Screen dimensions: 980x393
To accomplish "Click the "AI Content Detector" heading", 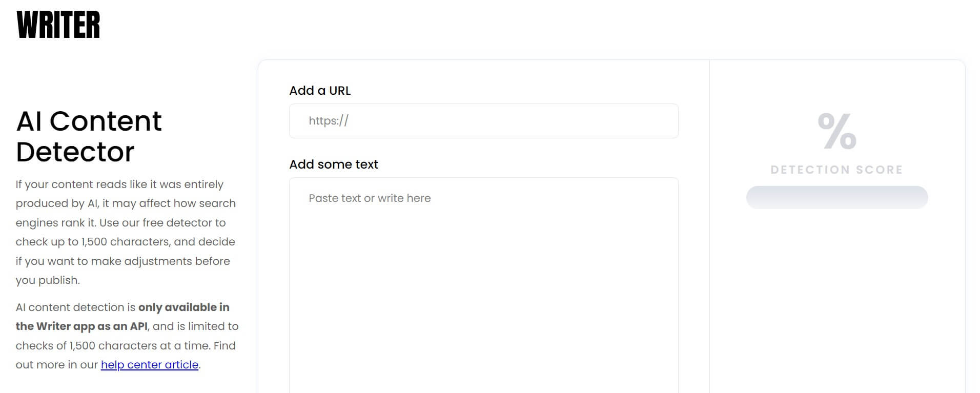I will pyautogui.click(x=89, y=136).
